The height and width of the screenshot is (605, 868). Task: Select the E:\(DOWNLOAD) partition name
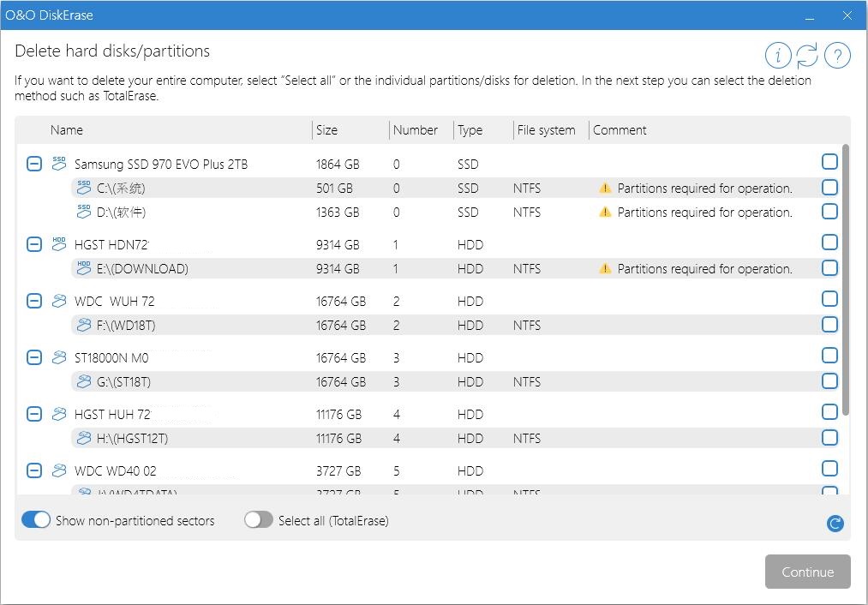[x=142, y=268]
